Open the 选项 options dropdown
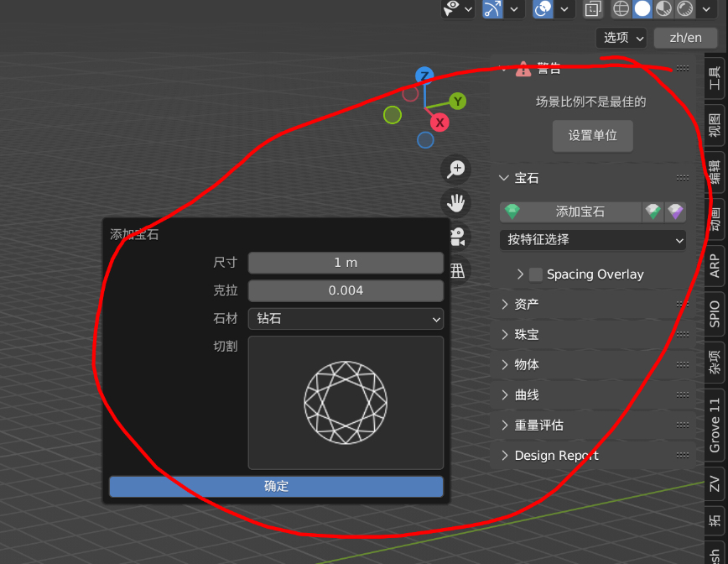This screenshot has width=728, height=564. [x=621, y=38]
